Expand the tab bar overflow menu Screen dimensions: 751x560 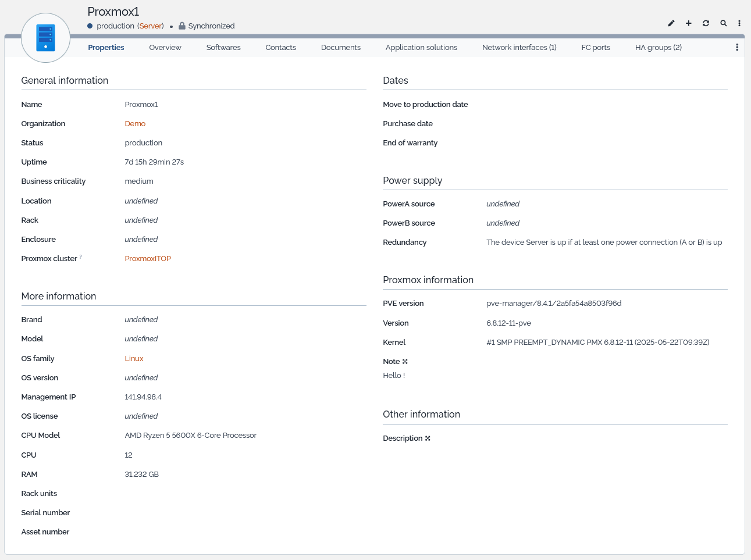pos(737,48)
